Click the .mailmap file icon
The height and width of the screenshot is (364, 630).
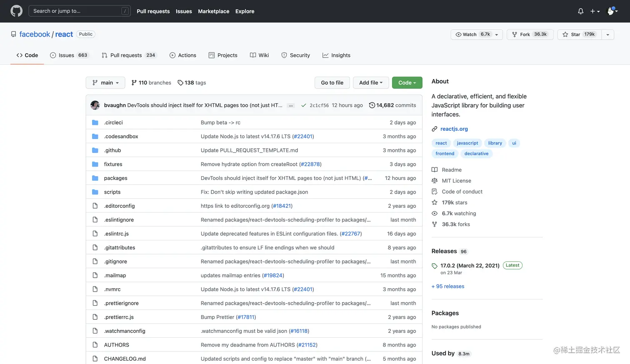(x=95, y=275)
